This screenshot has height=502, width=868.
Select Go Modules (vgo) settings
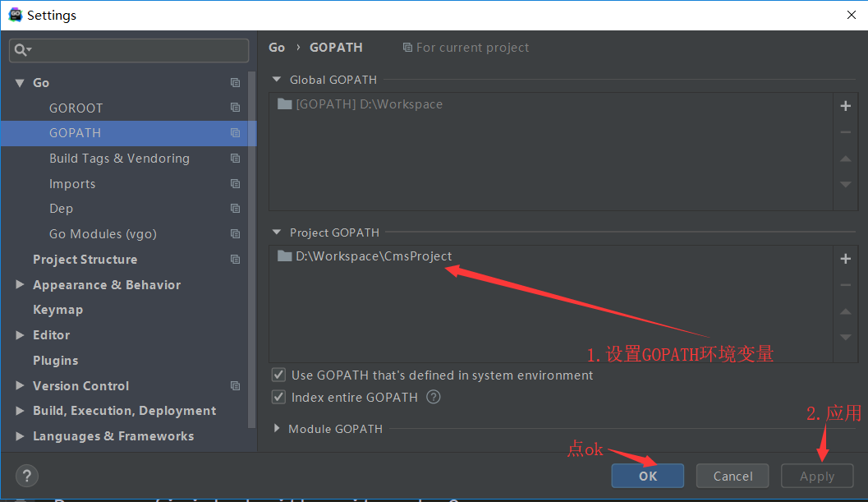click(x=103, y=234)
